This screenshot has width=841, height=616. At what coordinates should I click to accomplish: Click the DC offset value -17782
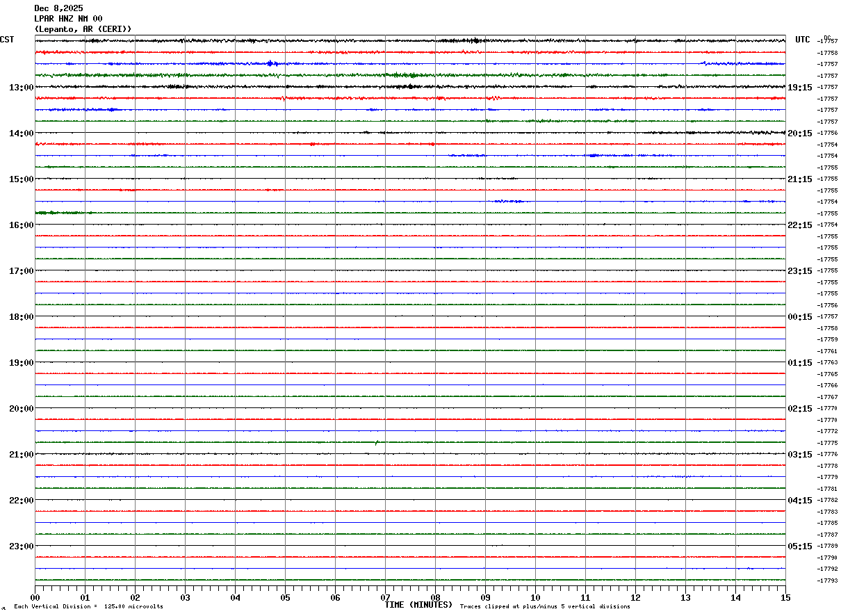(828, 500)
